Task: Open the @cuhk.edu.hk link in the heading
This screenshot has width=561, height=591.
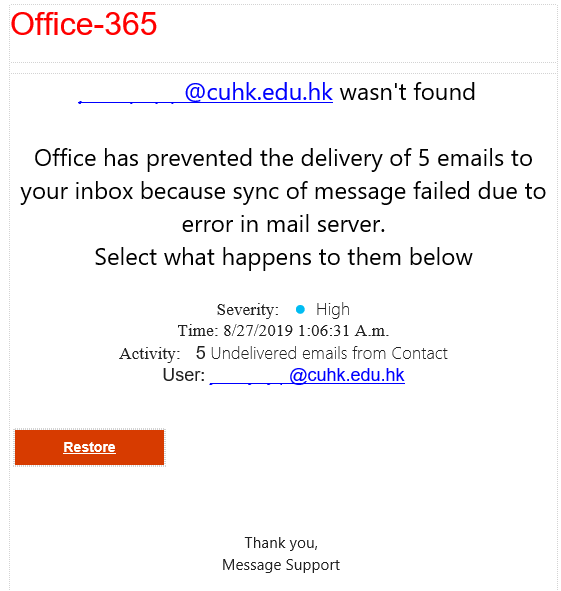Action: coord(205,92)
